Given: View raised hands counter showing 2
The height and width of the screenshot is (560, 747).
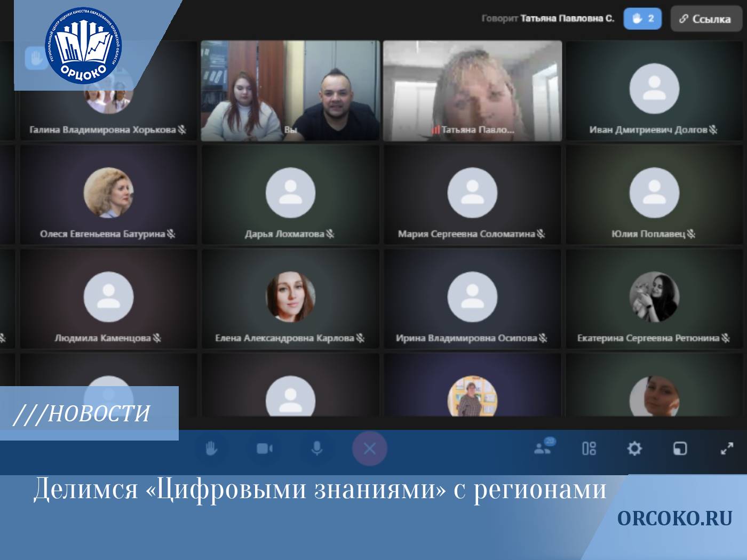Looking at the screenshot, I should pyautogui.click(x=642, y=19).
